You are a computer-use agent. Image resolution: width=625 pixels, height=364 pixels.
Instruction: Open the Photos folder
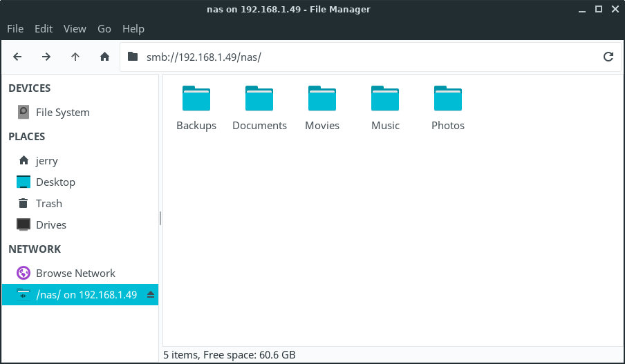click(x=448, y=99)
